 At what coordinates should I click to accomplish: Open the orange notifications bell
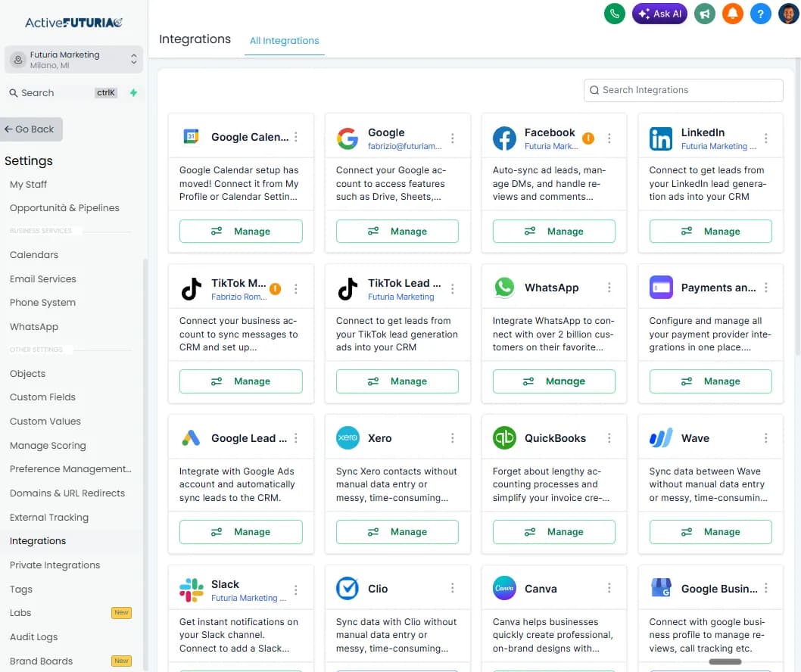733,14
